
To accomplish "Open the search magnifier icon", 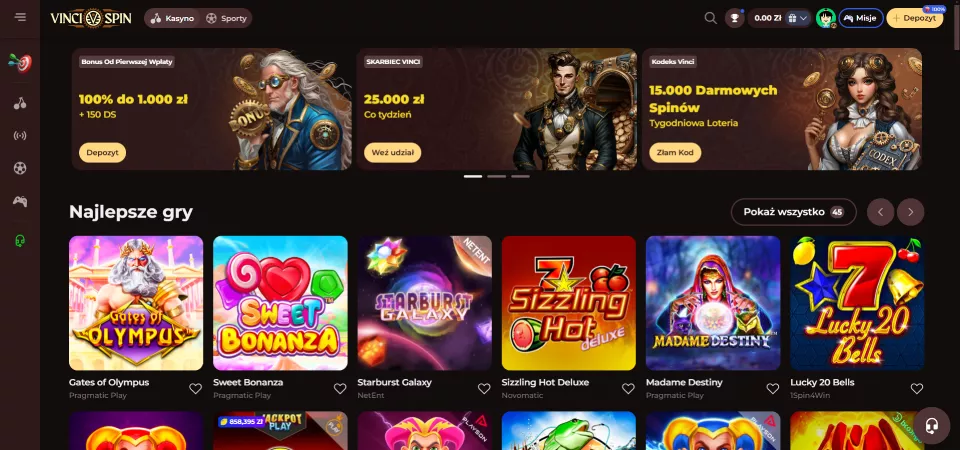I will tap(710, 18).
